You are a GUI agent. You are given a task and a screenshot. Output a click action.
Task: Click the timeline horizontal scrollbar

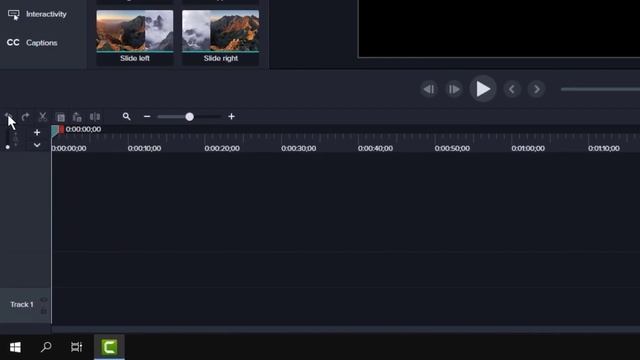pos(345,329)
